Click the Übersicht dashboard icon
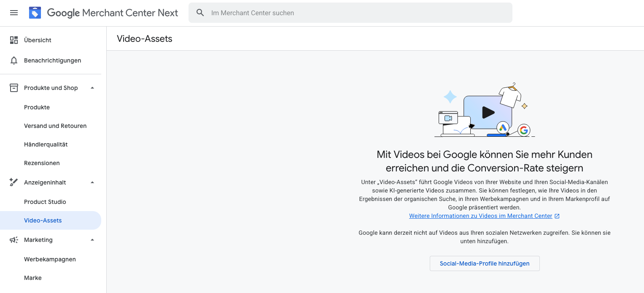Image resolution: width=644 pixels, height=293 pixels. pos(14,40)
